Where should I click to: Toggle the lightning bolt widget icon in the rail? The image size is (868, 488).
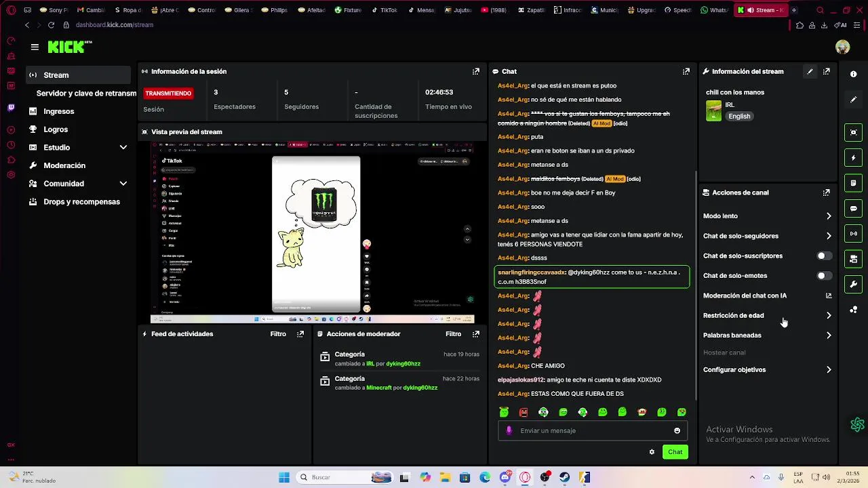pyautogui.click(x=854, y=158)
